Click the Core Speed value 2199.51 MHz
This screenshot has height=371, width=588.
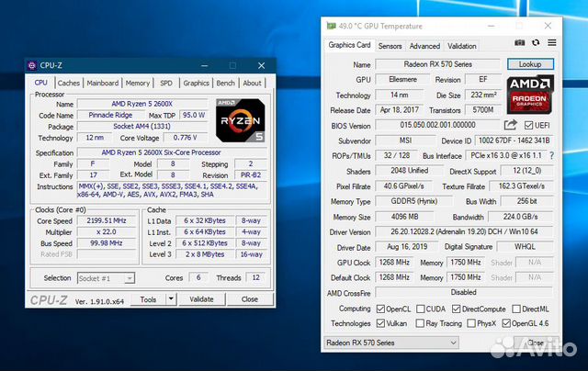point(107,220)
